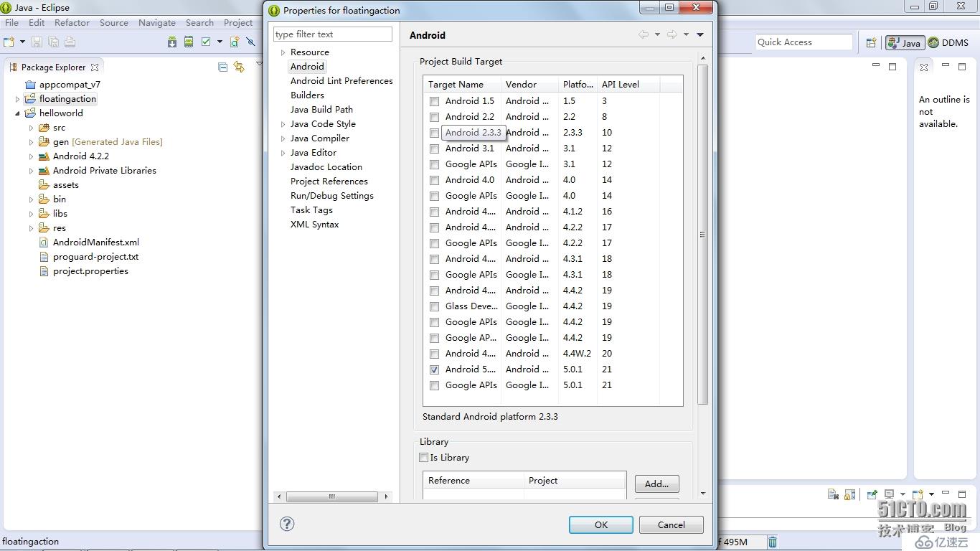Click the forward arrow in Android properties page

pos(672,34)
